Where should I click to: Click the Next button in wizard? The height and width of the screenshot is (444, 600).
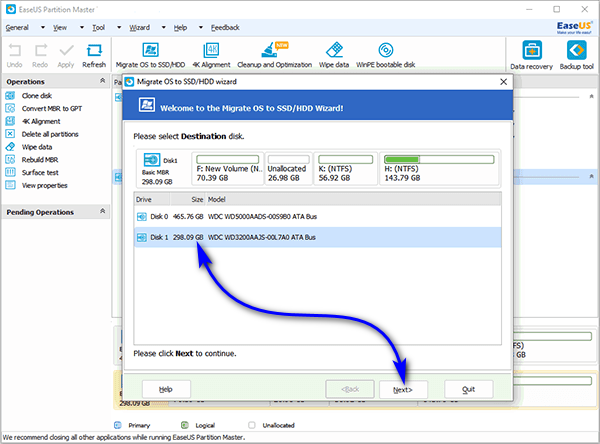404,388
